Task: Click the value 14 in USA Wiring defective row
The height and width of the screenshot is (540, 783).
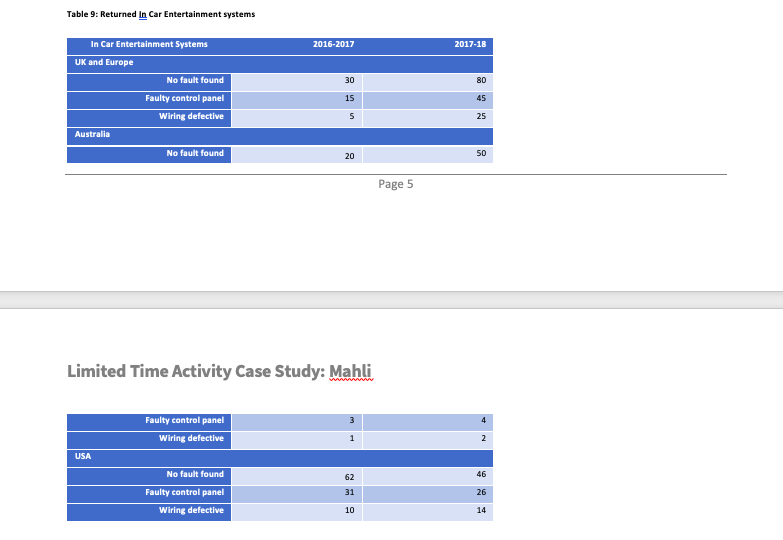Action: click(481, 511)
